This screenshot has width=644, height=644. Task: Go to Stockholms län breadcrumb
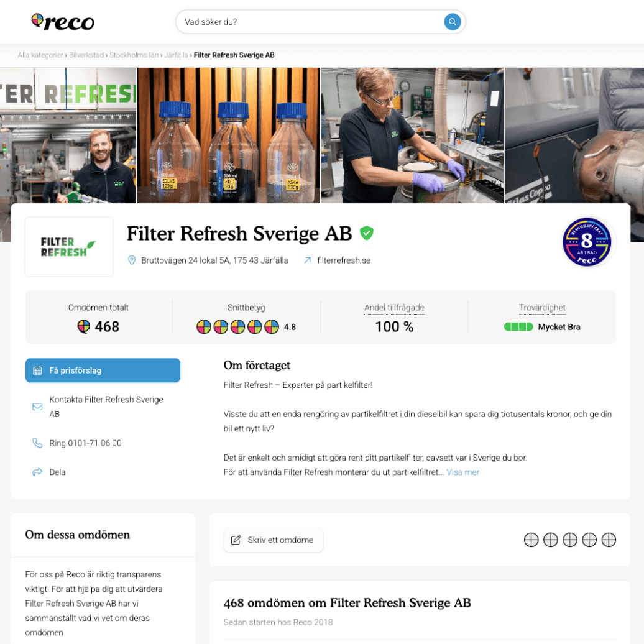coord(134,55)
